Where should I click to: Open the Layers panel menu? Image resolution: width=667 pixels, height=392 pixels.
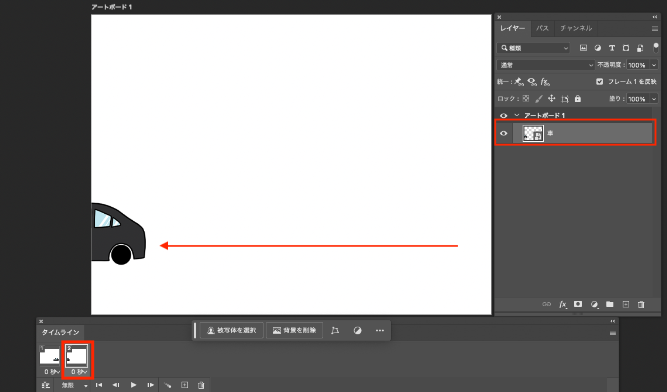click(655, 28)
